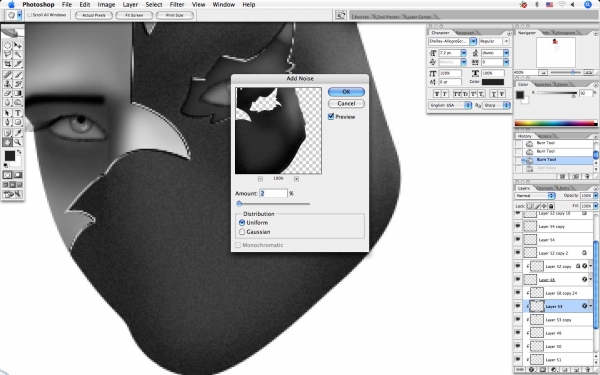Click Cancel in Add Noise dialog

[x=346, y=103]
